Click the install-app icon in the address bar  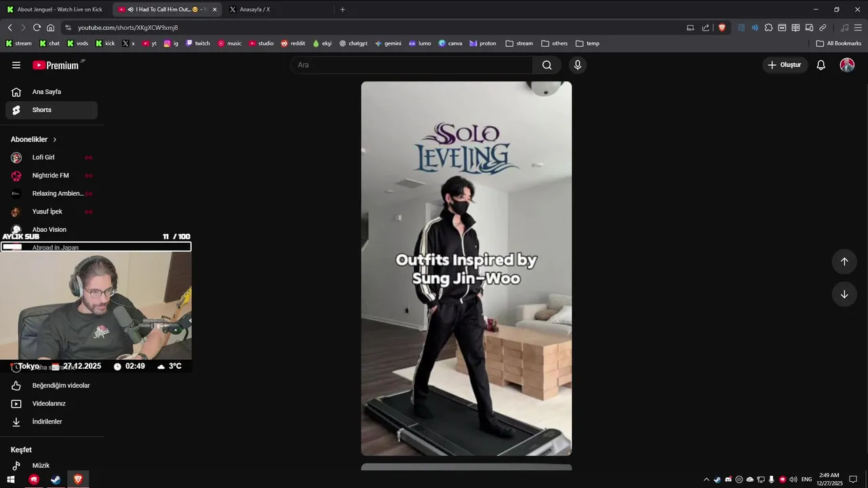point(690,28)
